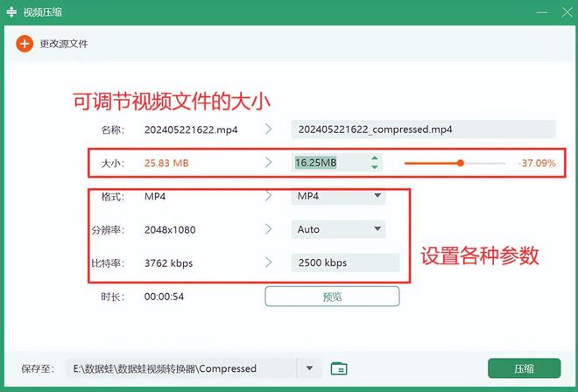This screenshot has height=392, width=578.
Task: Click the orange compression slider handle
Action: coord(461,163)
